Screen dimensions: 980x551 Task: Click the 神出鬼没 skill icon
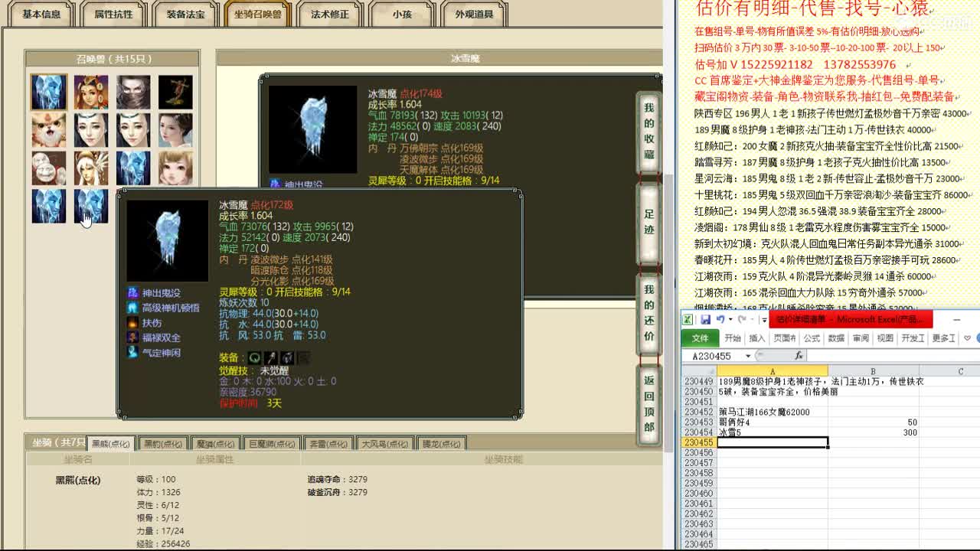pos(132,293)
